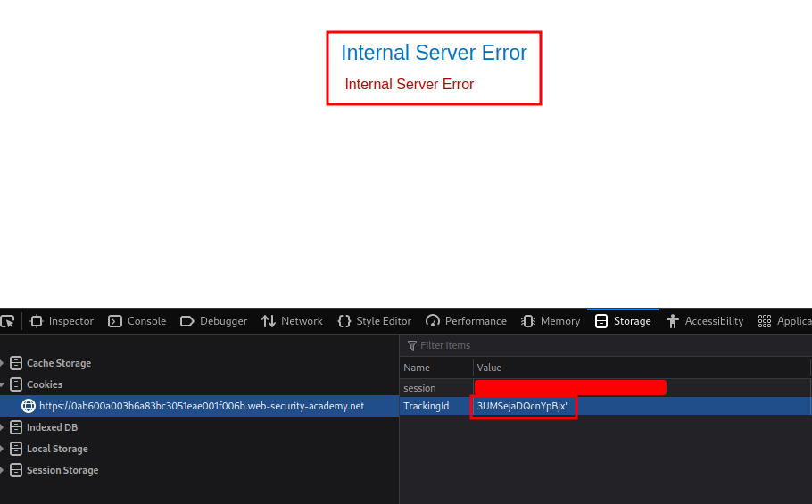Expand the Cache Storage tree node
Viewport: 812px width, 504px height.
point(2,363)
